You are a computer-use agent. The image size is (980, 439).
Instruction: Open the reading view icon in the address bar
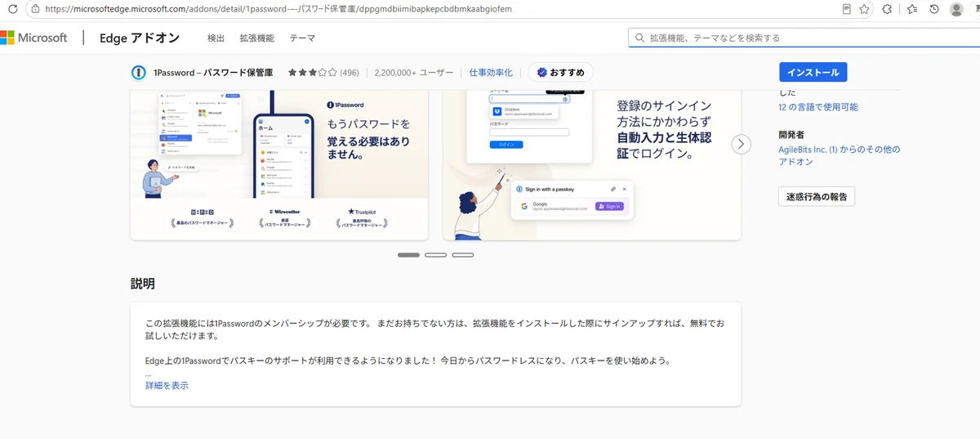click(847, 9)
